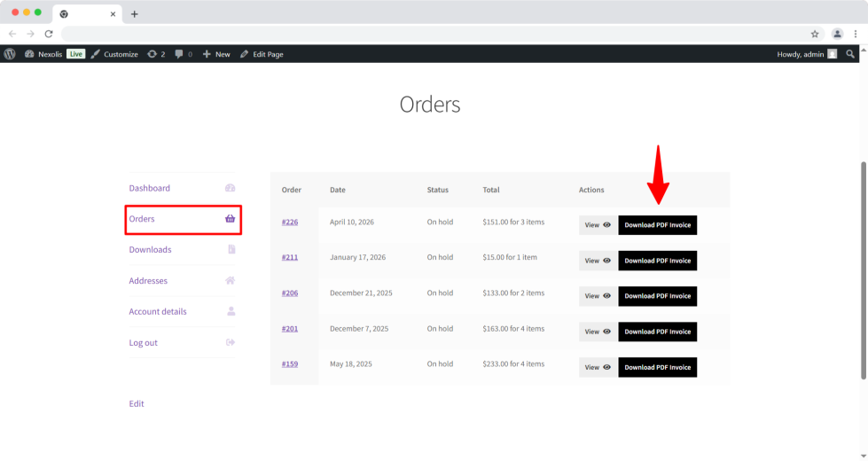View order #226 details button
868x461 pixels.
click(x=598, y=225)
